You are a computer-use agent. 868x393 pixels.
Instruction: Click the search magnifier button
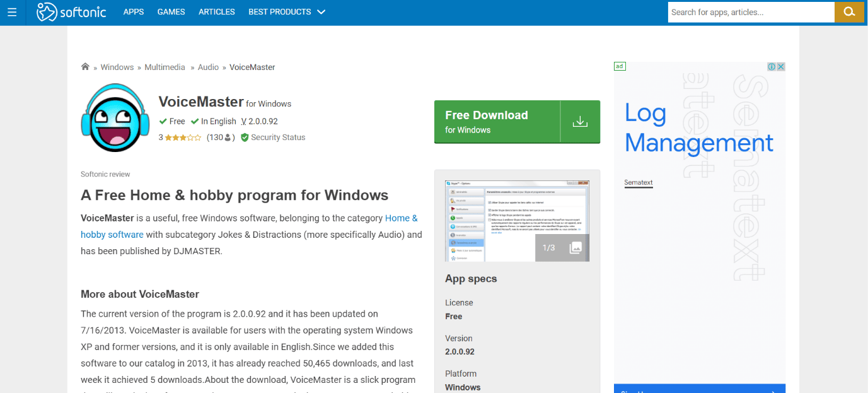coord(849,12)
